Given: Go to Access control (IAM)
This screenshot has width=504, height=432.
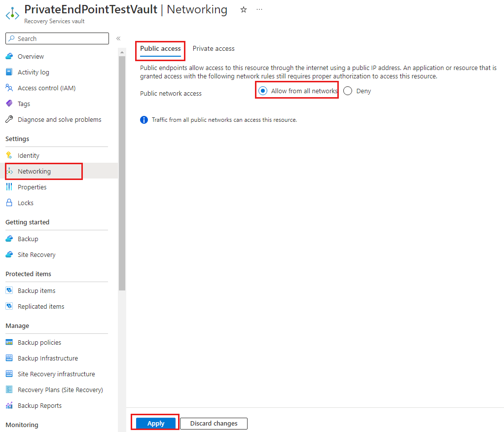Looking at the screenshot, I should (x=47, y=88).
